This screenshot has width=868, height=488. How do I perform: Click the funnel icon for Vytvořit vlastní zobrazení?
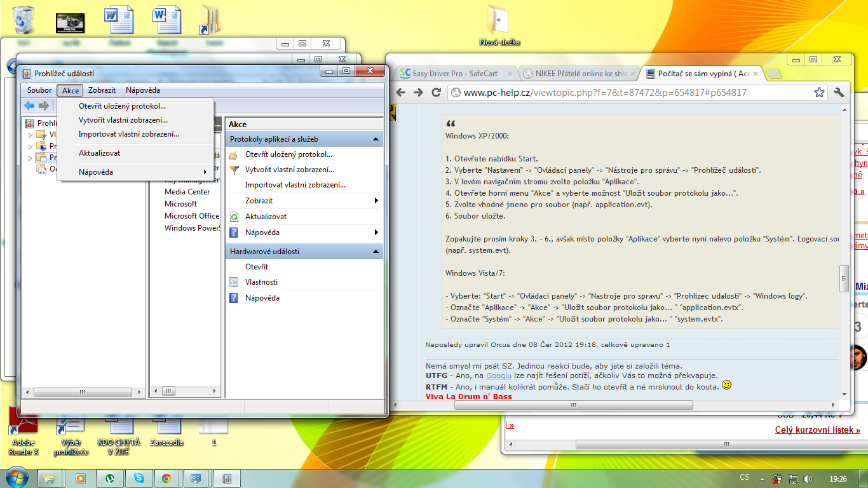pos(234,170)
